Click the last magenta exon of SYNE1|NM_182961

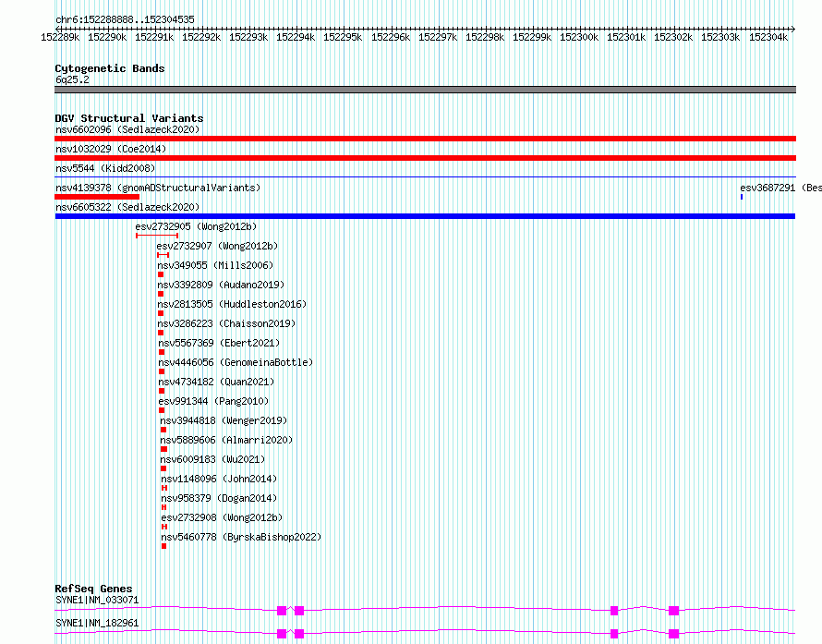tap(673, 634)
